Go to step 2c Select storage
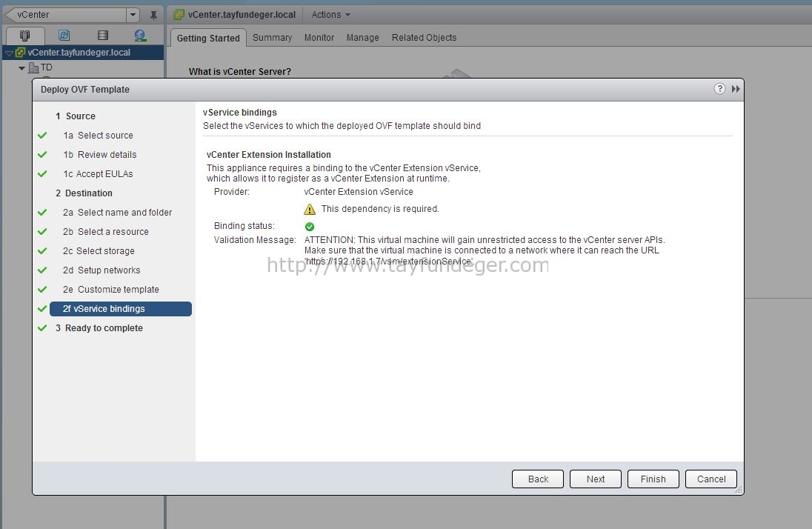Screen dimensions: 812x529 (99, 250)
